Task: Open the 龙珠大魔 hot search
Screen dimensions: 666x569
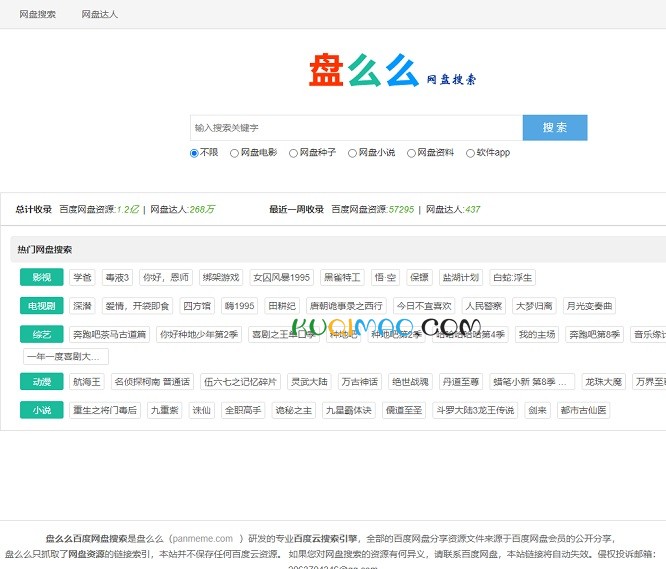Action: (603, 381)
